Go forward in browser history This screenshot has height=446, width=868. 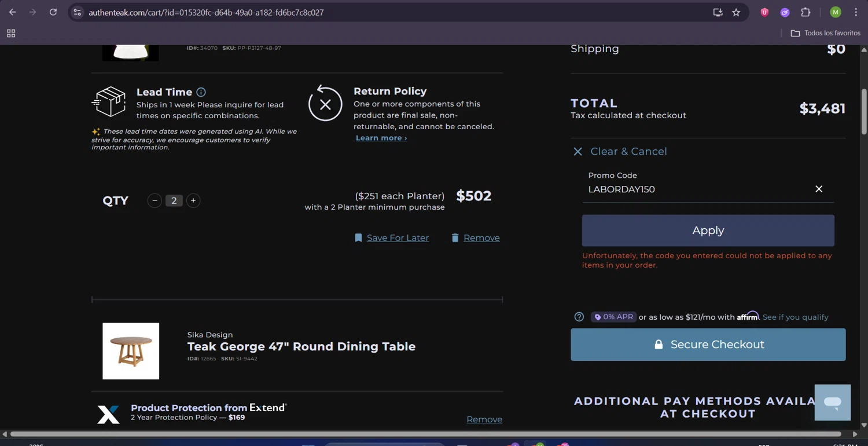click(32, 12)
